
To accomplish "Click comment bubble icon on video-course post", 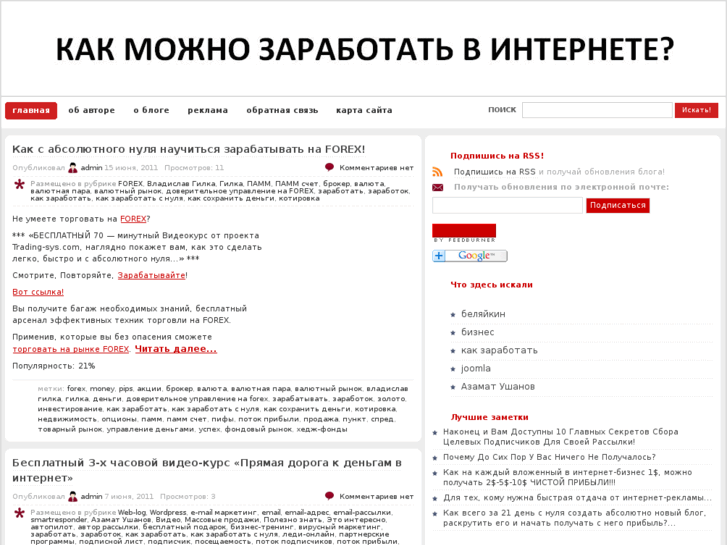I will click(x=329, y=496).
